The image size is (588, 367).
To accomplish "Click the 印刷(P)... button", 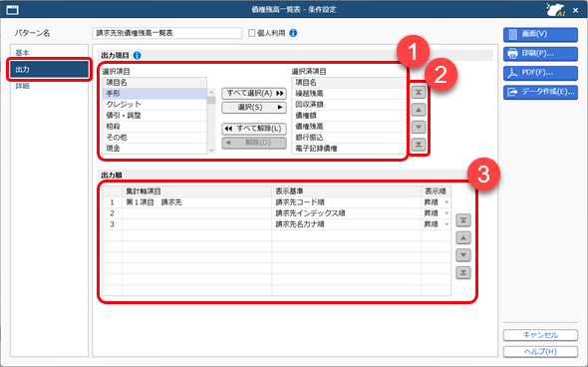I will pyautogui.click(x=540, y=54).
